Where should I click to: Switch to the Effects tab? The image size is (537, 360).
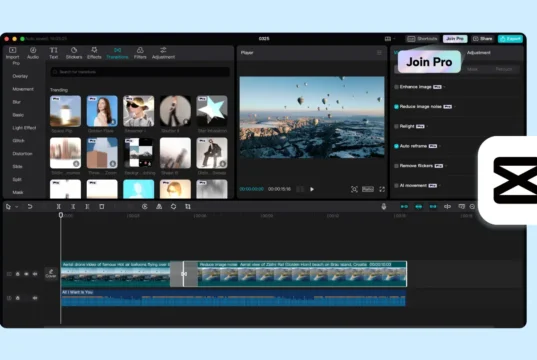coord(94,53)
